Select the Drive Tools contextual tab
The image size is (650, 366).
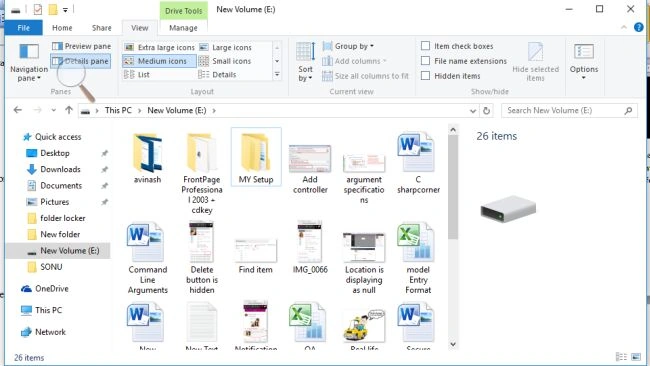pyautogui.click(x=183, y=11)
